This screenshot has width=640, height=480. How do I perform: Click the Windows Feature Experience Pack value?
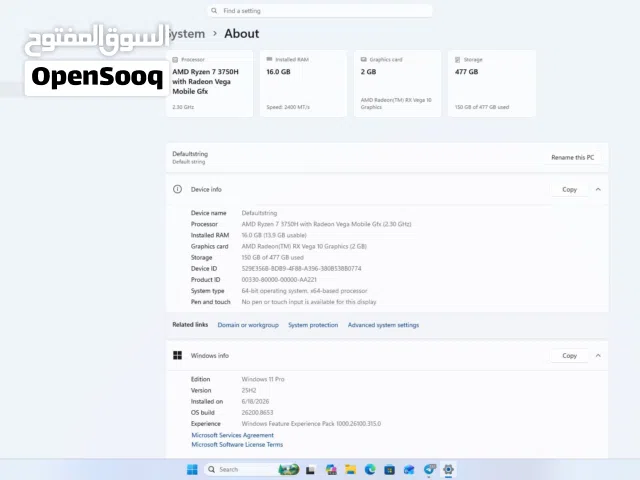pyautogui.click(x=311, y=424)
